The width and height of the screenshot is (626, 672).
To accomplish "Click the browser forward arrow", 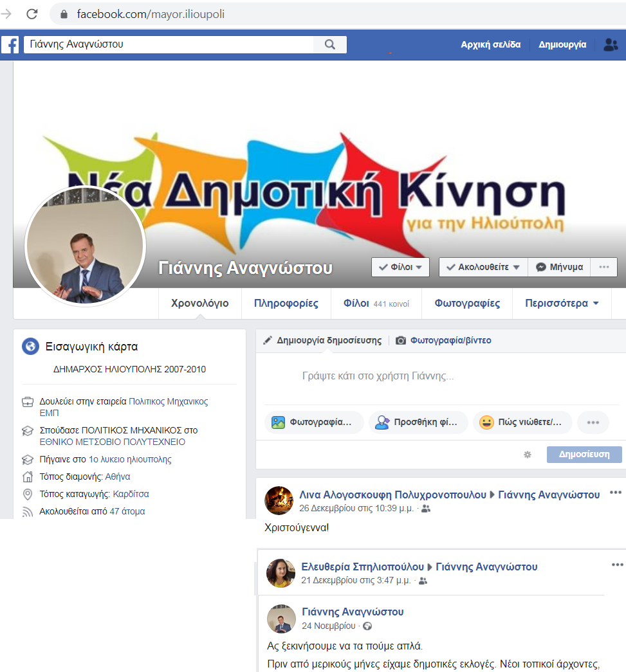I will pyautogui.click(x=6, y=14).
